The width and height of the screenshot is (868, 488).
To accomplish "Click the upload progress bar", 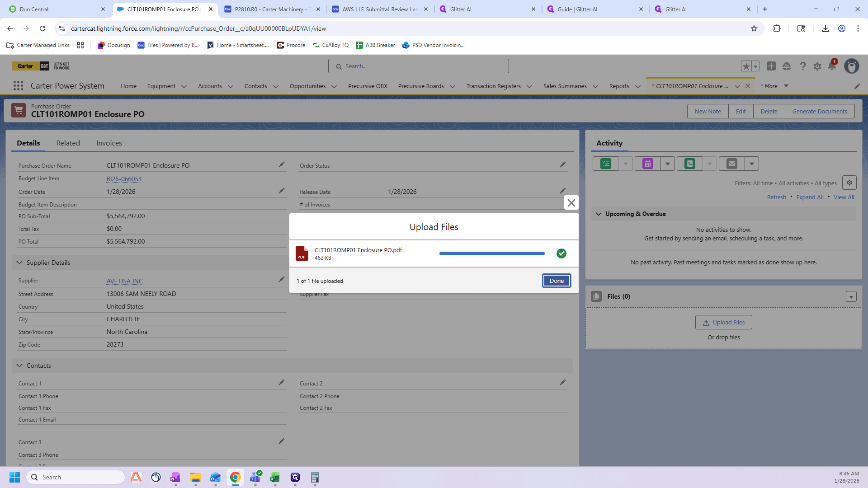I will pos(492,254).
